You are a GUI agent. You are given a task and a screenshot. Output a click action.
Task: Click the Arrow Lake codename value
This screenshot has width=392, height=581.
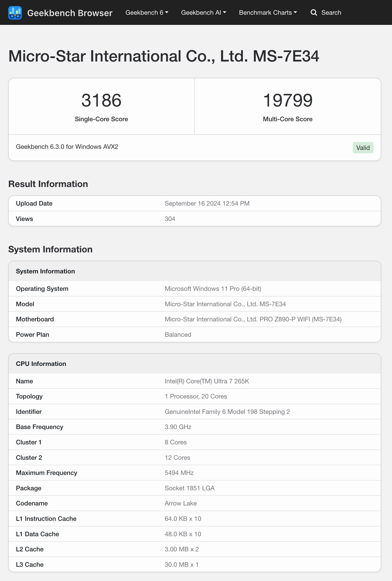pyautogui.click(x=181, y=503)
